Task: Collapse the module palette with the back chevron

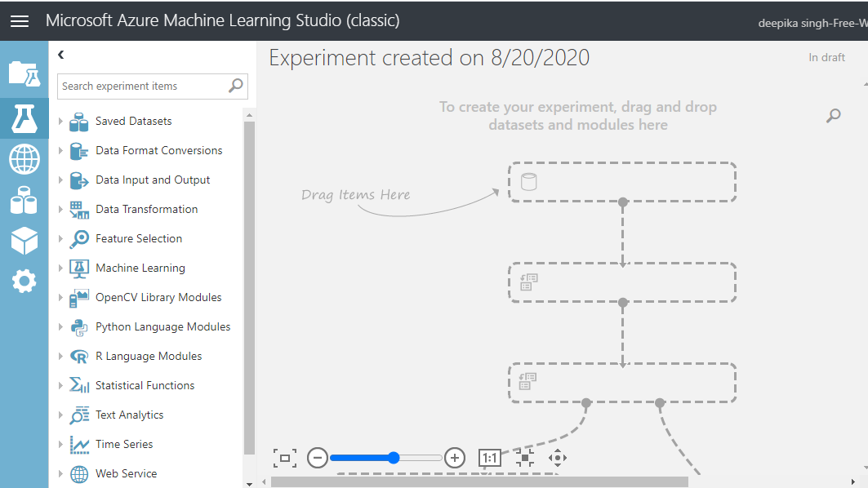Action: (61, 54)
